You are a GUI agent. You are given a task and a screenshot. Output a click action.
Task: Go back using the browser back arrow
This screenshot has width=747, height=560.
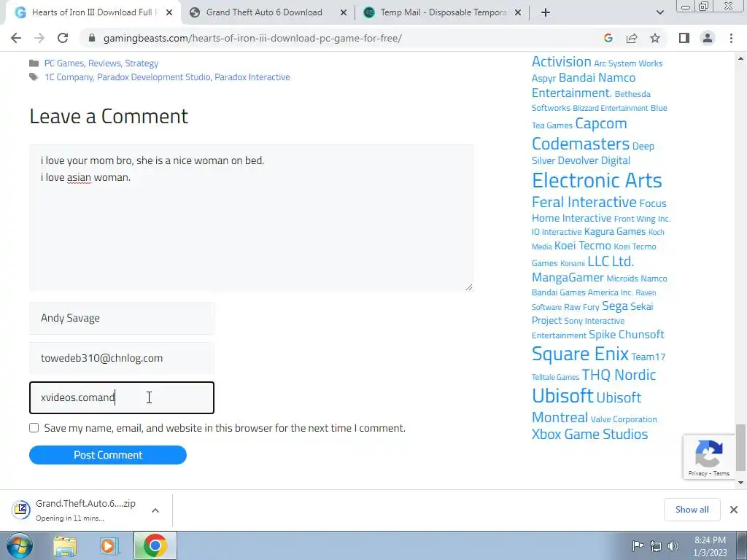pos(16,38)
